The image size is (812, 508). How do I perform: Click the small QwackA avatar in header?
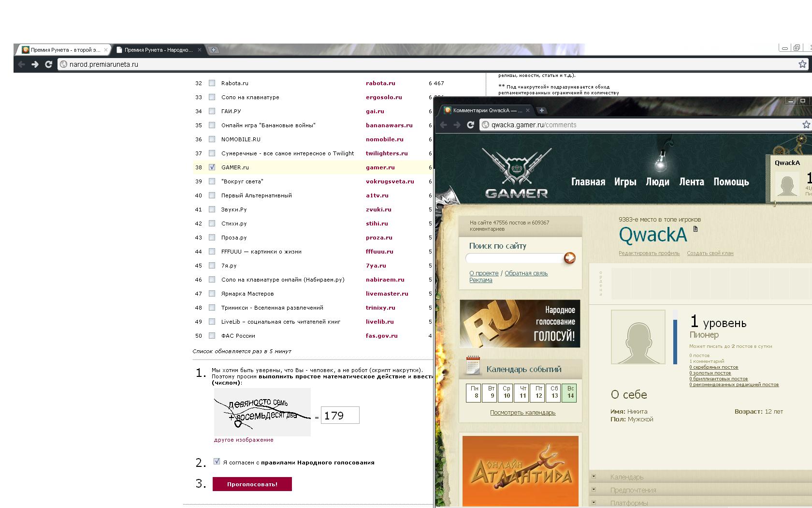coord(787,185)
